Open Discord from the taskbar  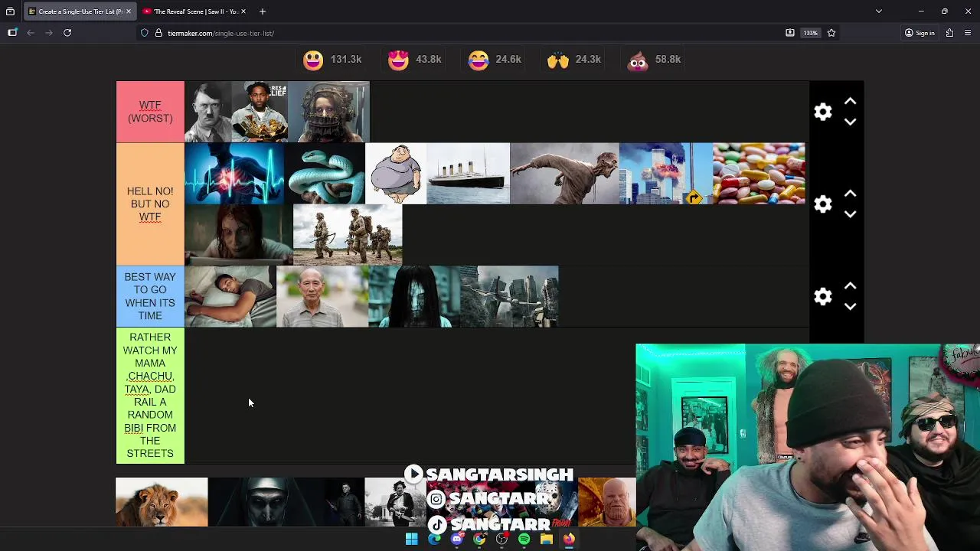pos(457,539)
